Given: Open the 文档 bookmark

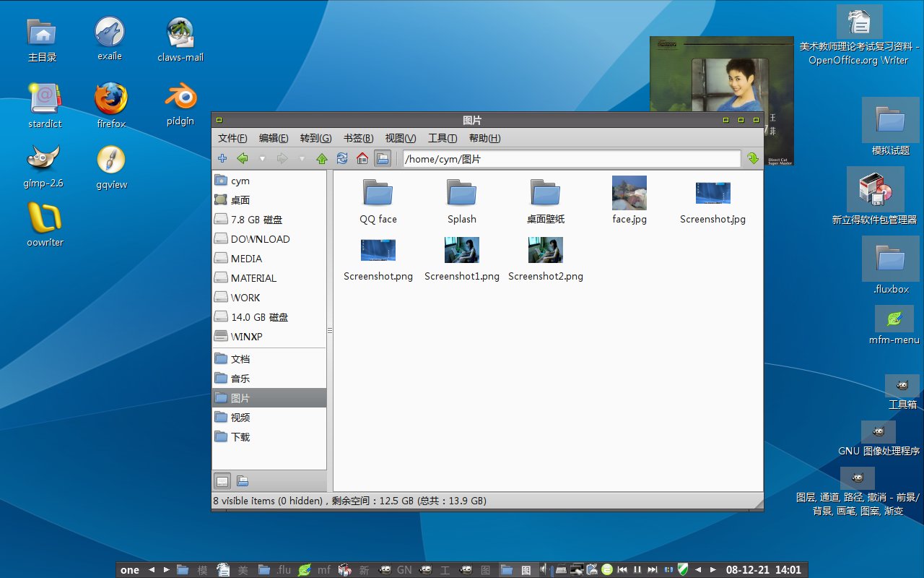Looking at the screenshot, I should pyautogui.click(x=269, y=359).
